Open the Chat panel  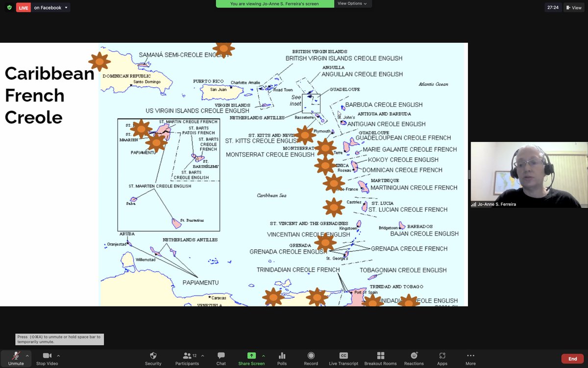[221, 358]
